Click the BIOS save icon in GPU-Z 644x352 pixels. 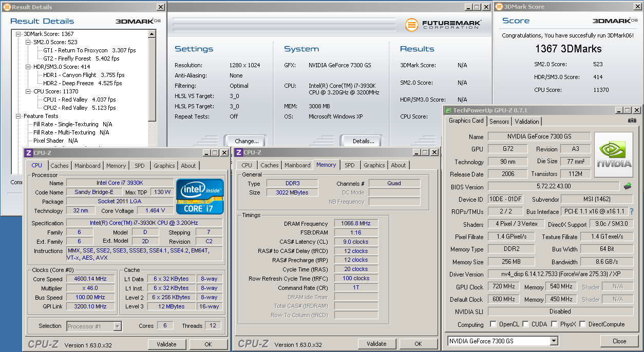628,186
